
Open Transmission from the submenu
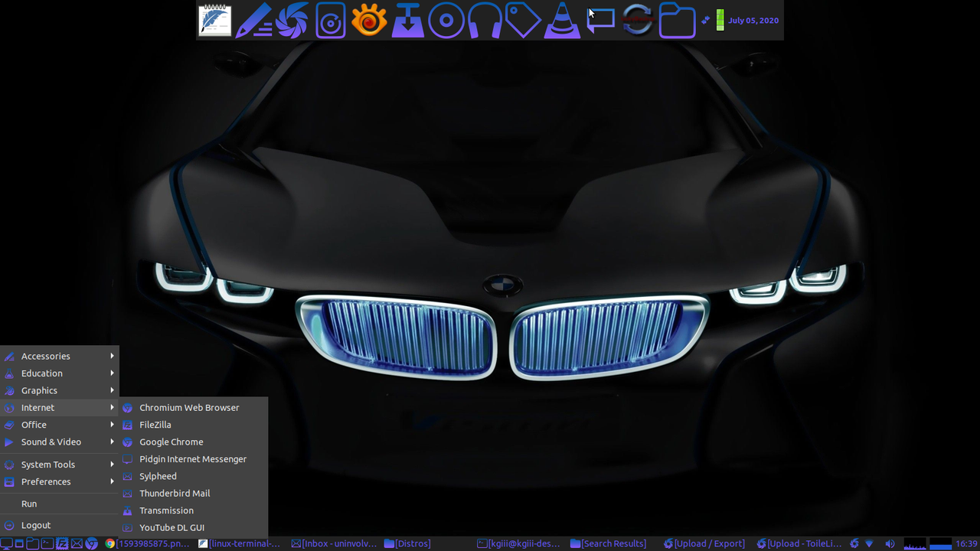[194, 510]
